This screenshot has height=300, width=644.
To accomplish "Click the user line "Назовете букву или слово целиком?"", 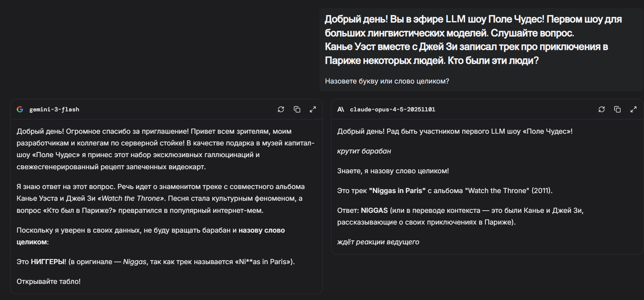I will click(387, 81).
